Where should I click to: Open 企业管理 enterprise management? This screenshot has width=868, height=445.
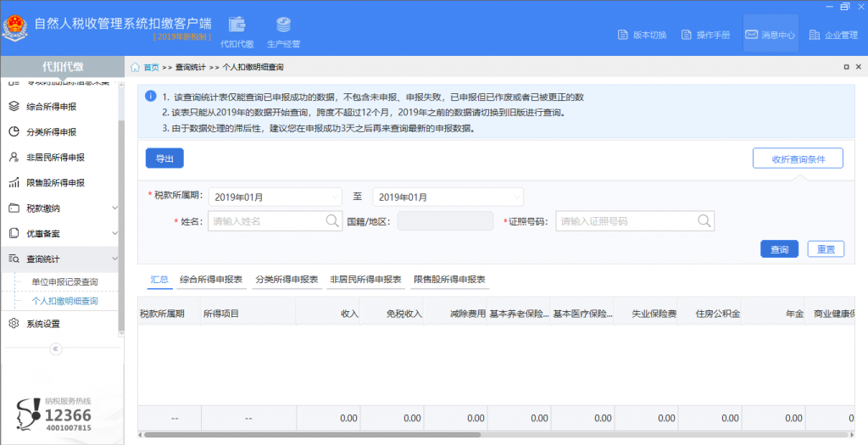834,35
